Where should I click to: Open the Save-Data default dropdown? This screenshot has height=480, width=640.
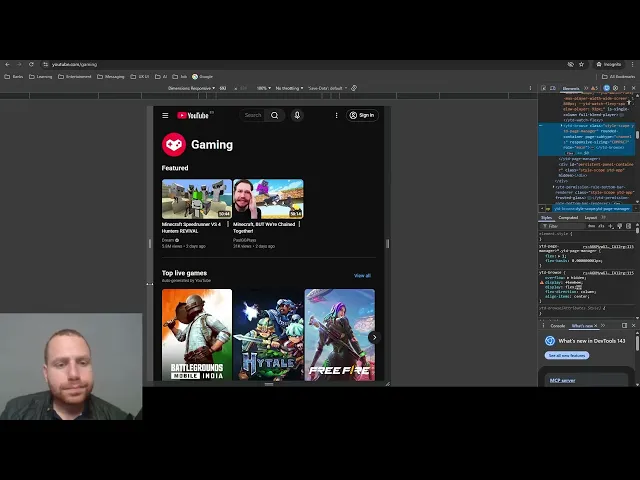(x=328, y=88)
